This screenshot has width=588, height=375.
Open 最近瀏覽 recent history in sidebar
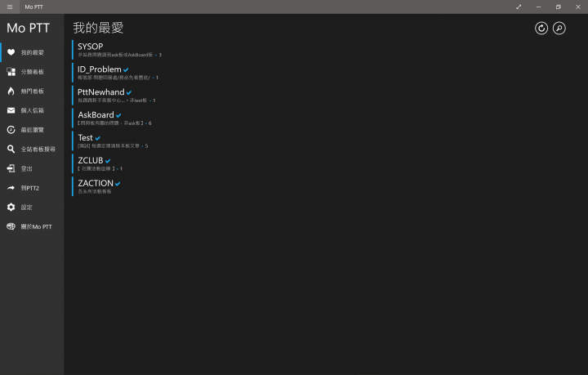pos(32,130)
